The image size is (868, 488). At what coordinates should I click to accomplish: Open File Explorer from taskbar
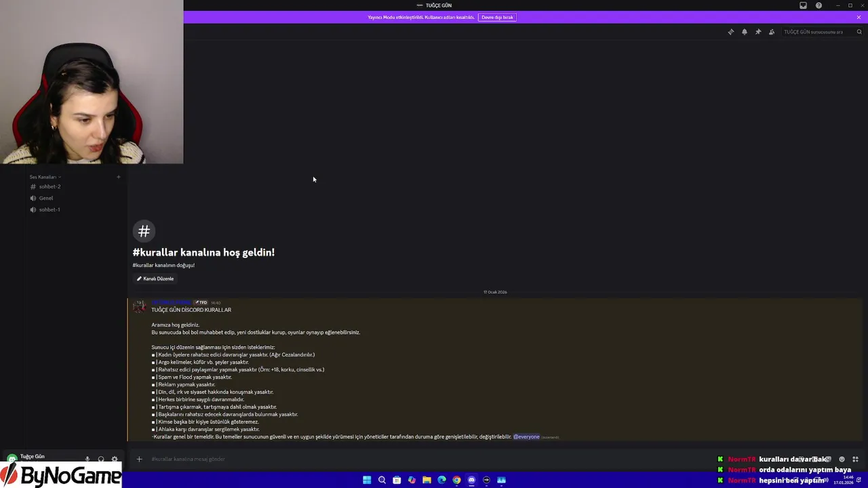427,480
